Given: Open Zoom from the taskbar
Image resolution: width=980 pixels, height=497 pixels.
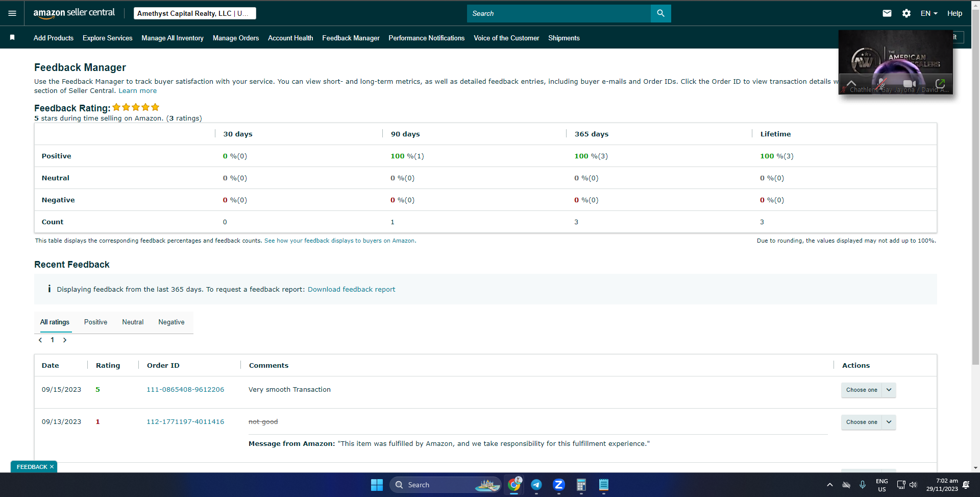Looking at the screenshot, I should [x=559, y=485].
